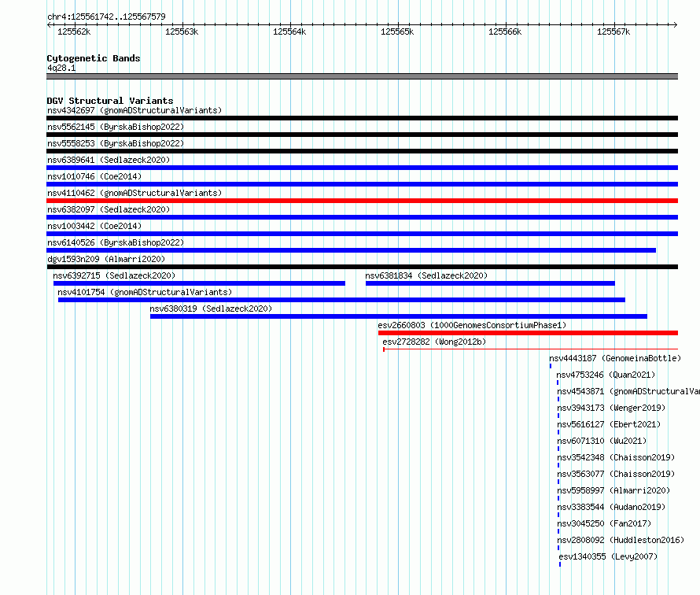The height and width of the screenshot is (595, 700).
Task: Click the nsv6071310 Wu2021 label
Action: tap(602, 441)
